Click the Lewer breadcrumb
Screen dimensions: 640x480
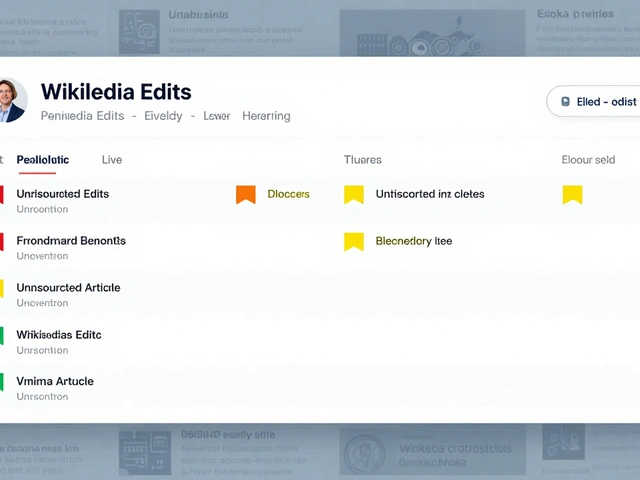pos(217,116)
